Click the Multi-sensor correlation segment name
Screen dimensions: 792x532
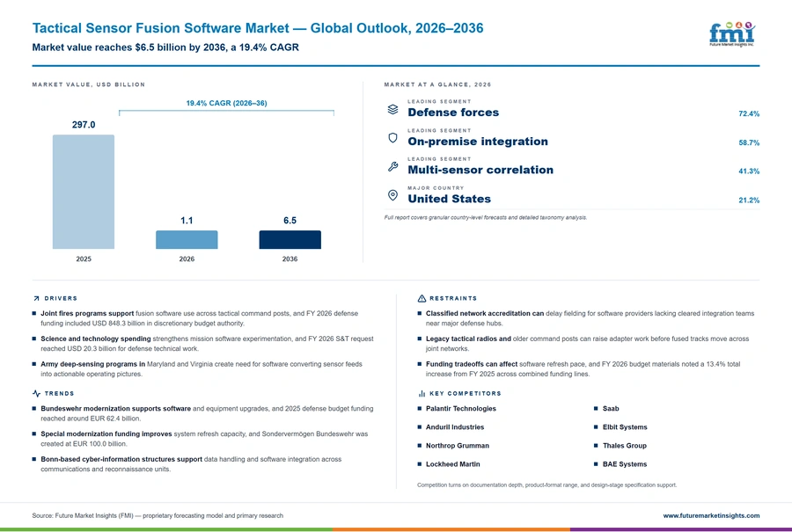tap(480, 170)
